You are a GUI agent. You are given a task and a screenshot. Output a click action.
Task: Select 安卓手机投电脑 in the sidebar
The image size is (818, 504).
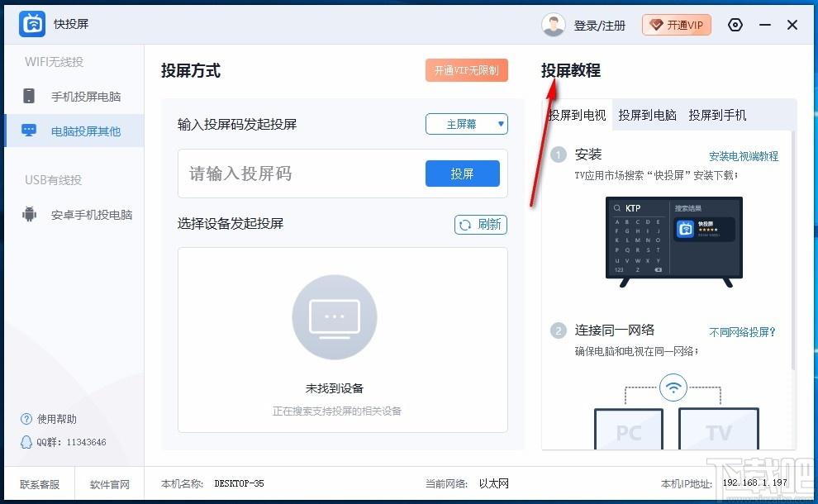coord(74,215)
